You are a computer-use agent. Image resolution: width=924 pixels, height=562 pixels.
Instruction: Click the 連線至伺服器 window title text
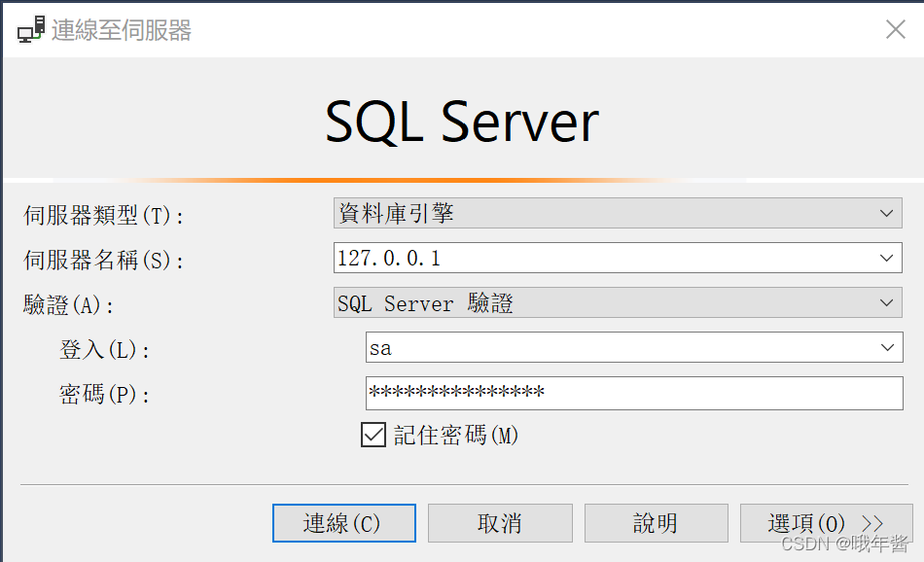click(122, 30)
